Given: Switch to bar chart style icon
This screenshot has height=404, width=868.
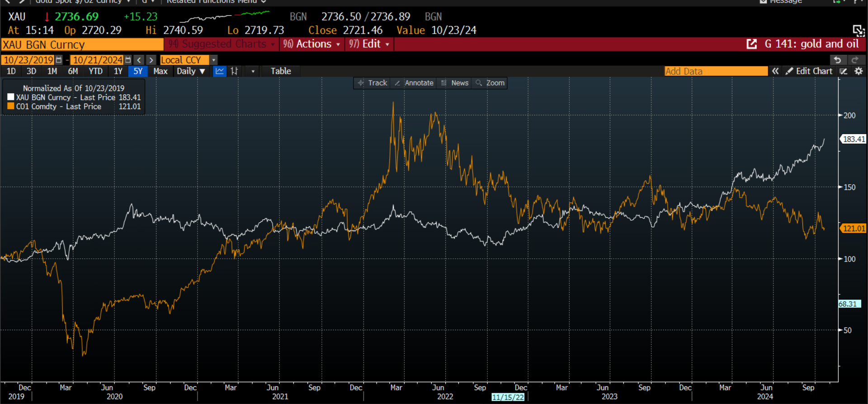Looking at the screenshot, I should coord(234,71).
